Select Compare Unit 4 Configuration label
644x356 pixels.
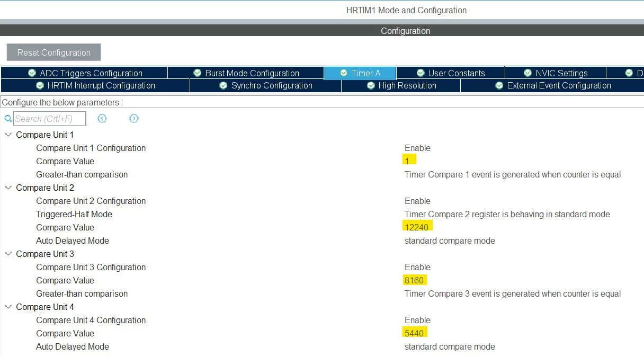[x=91, y=320]
